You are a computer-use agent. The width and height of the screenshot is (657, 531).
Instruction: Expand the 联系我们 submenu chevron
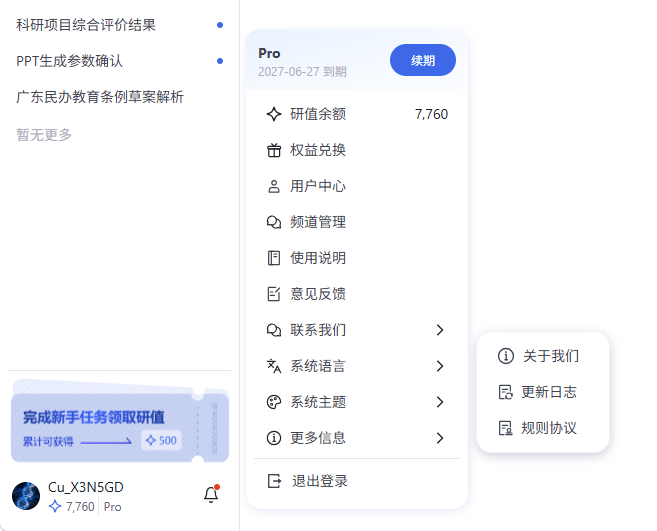440,330
